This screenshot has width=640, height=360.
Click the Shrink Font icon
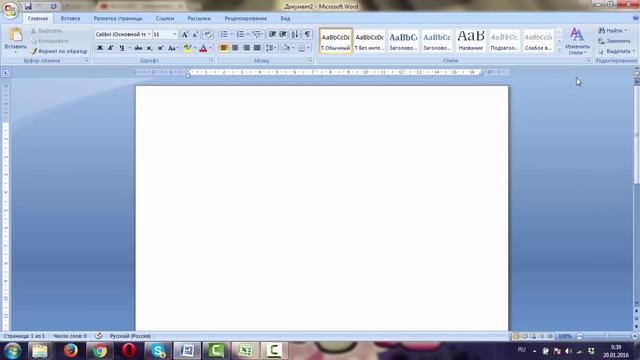[x=196, y=35]
